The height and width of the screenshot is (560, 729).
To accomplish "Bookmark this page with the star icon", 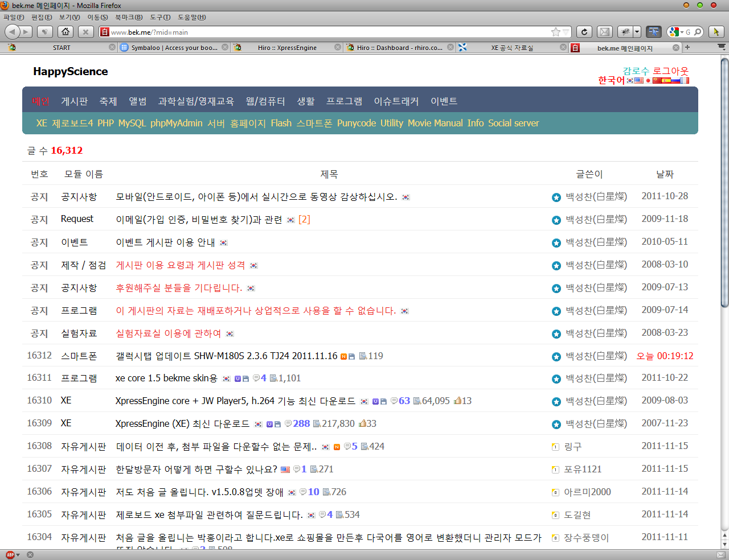I will 556,32.
